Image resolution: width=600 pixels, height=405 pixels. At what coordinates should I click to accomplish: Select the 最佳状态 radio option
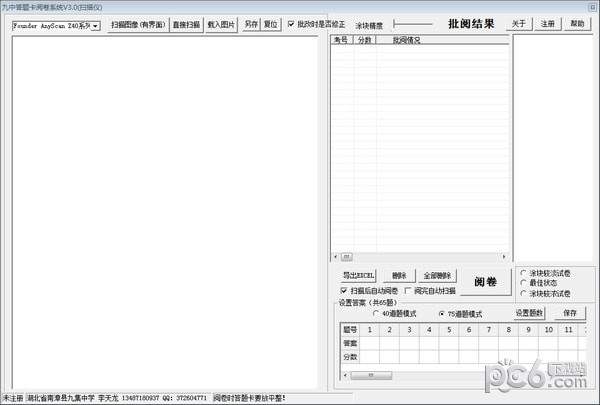point(523,283)
